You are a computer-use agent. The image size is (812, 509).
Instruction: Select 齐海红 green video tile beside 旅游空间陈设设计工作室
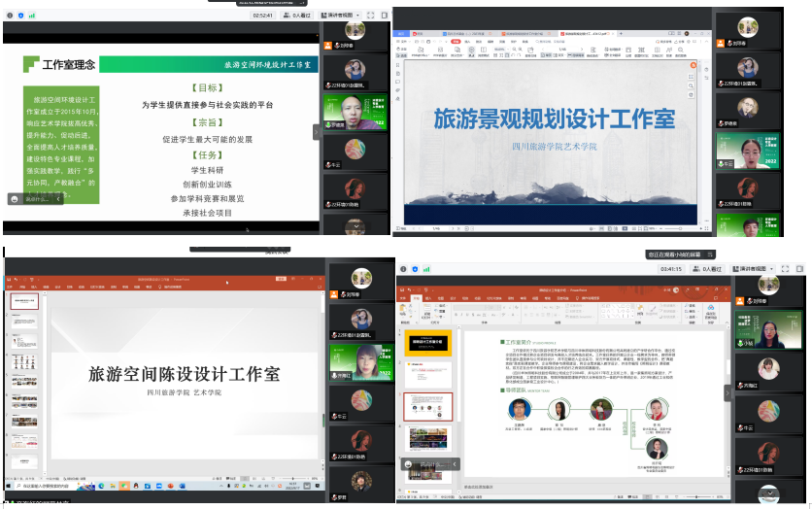pyautogui.click(x=361, y=363)
